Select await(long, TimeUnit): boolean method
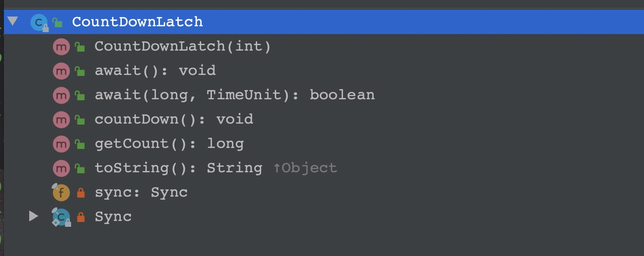The image size is (644, 256). pos(235,95)
